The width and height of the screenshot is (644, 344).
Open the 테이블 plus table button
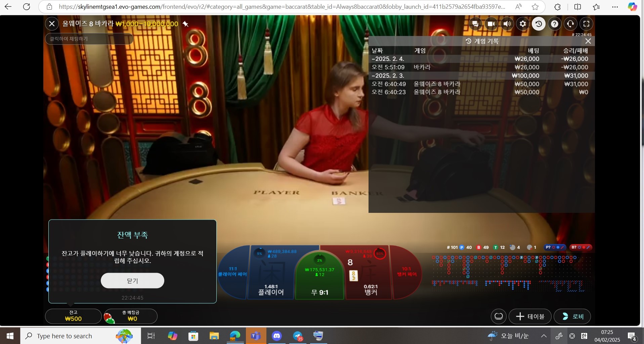pyautogui.click(x=530, y=316)
